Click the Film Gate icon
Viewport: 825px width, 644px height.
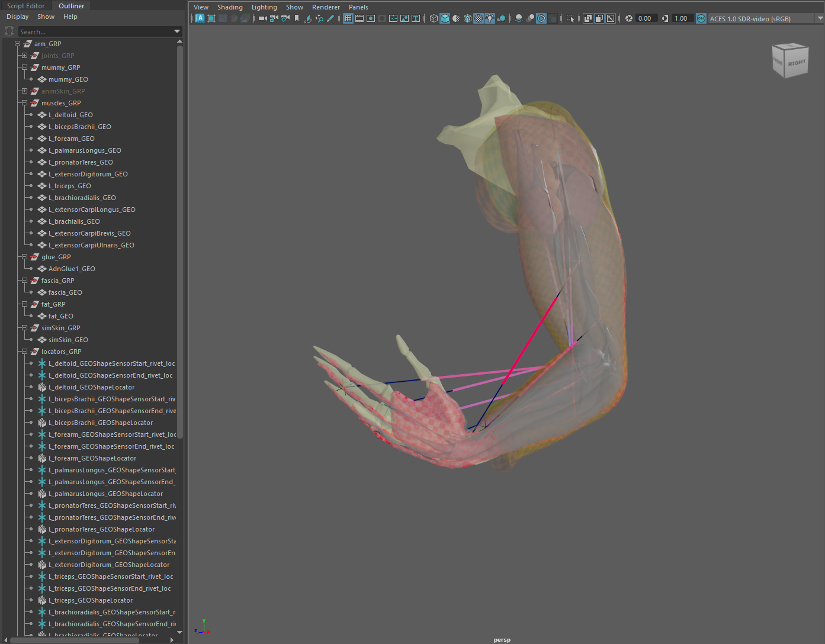coord(359,18)
